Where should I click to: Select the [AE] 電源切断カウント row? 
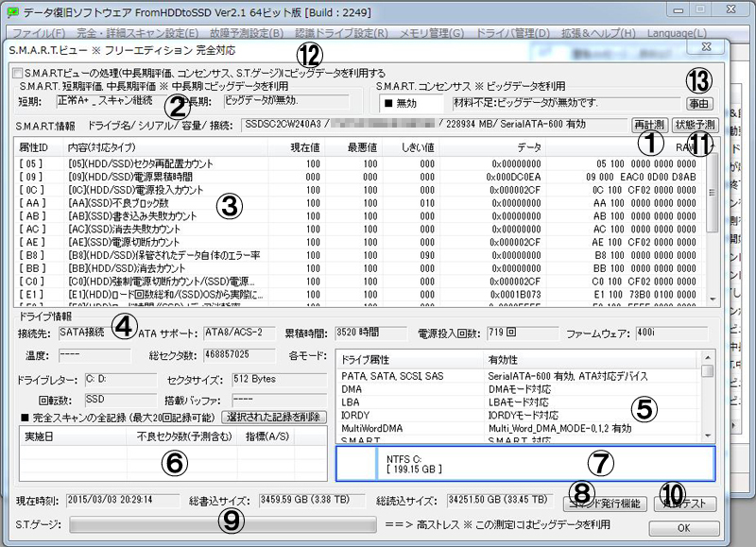(360, 242)
